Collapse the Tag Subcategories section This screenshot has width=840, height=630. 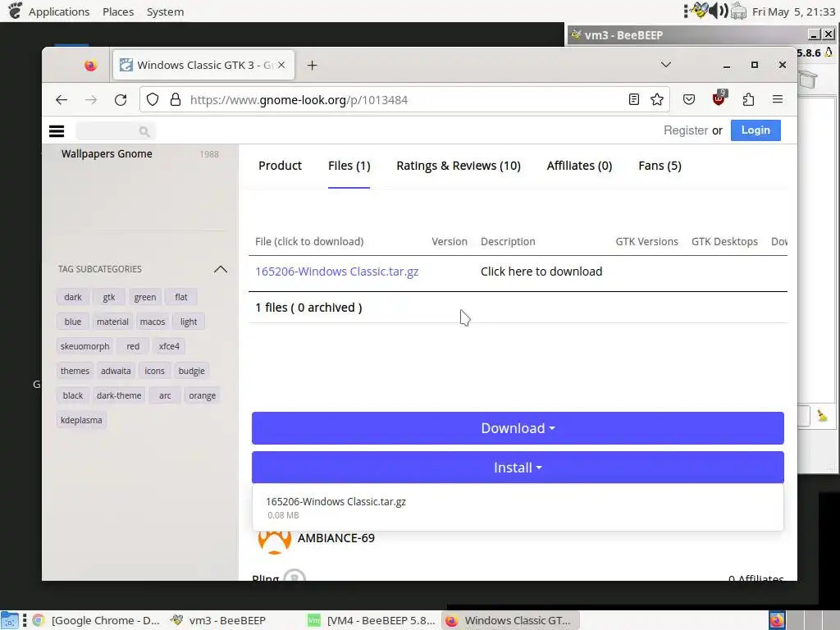click(x=220, y=269)
